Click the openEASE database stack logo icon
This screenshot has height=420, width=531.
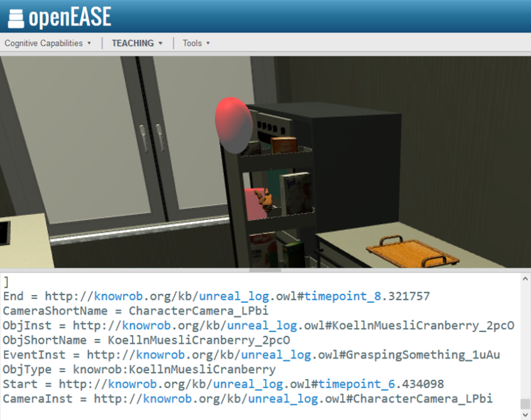16,18
